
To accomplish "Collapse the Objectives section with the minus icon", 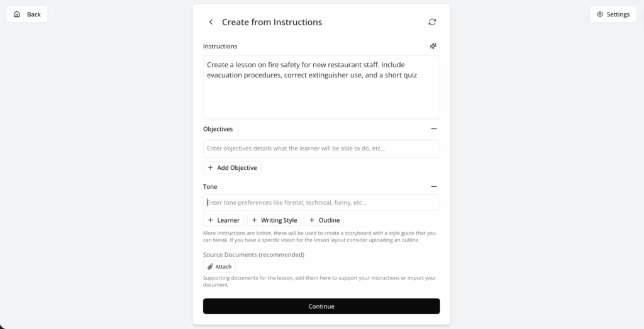I will 433,129.
